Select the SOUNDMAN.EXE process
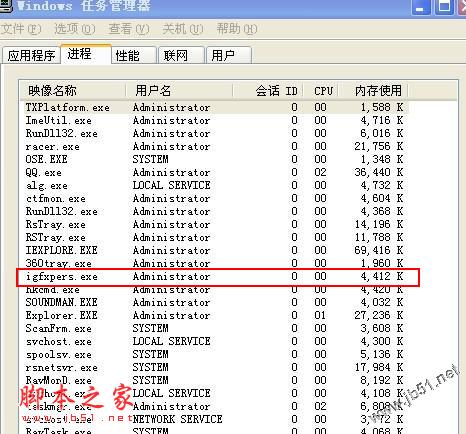The width and height of the screenshot is (466, 434). click(214, 302)
